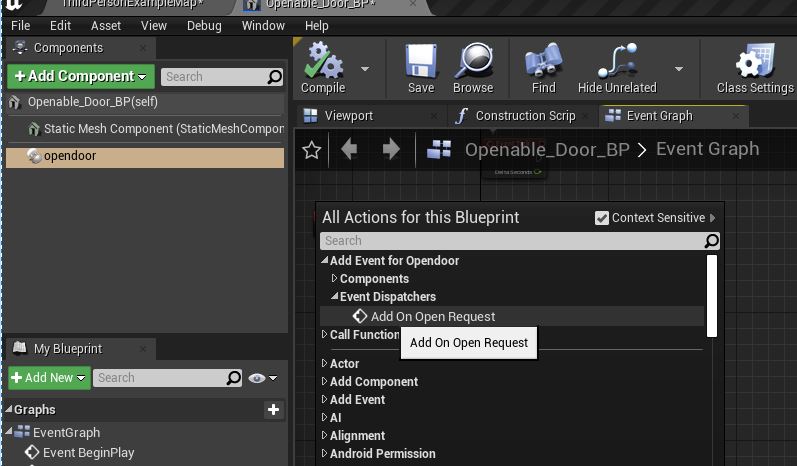Collapse the Event Dispatchers category
The width and height of the screenshot is (797, 466).
point(334,296)
